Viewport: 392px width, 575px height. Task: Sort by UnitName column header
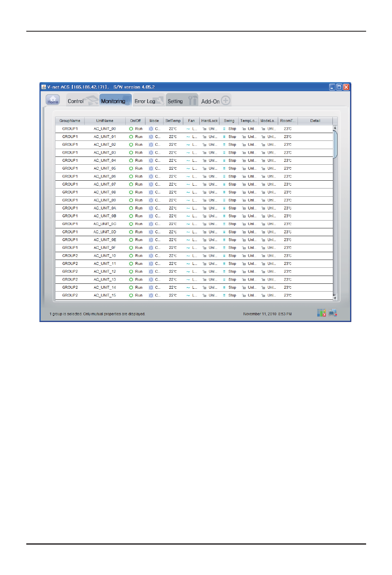(x=105, y=121)
